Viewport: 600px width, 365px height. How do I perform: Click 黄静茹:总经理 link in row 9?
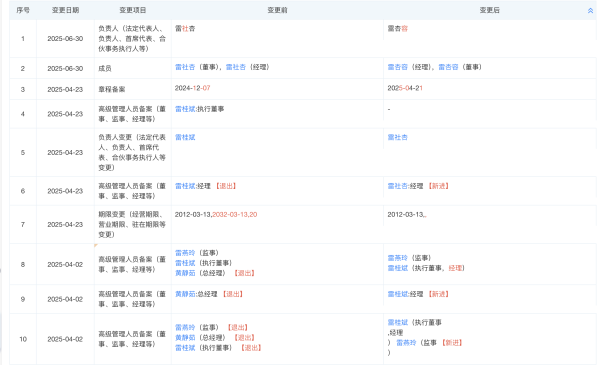click(x=185, y=294)
